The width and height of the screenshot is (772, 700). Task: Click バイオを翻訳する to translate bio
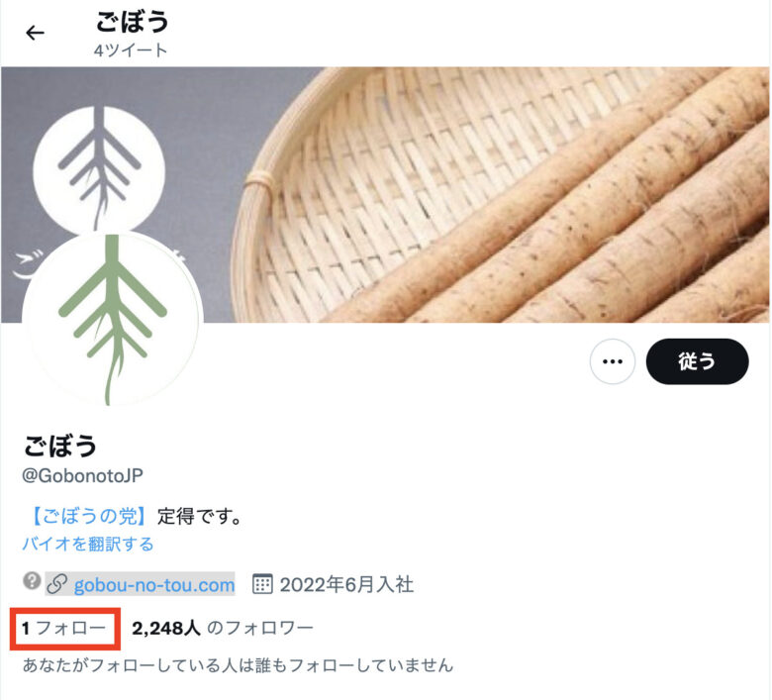(88, 544)
